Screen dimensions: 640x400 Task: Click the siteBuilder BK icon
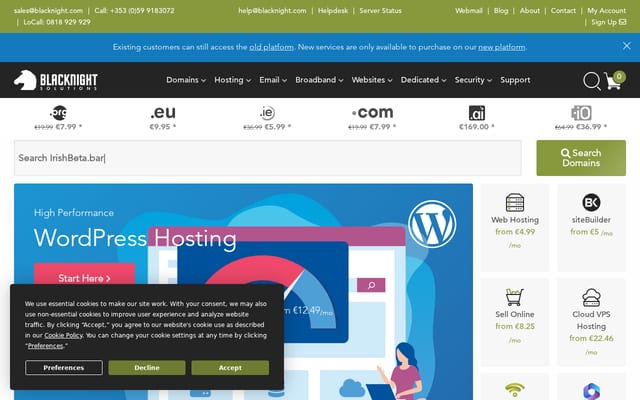(591, 202)
